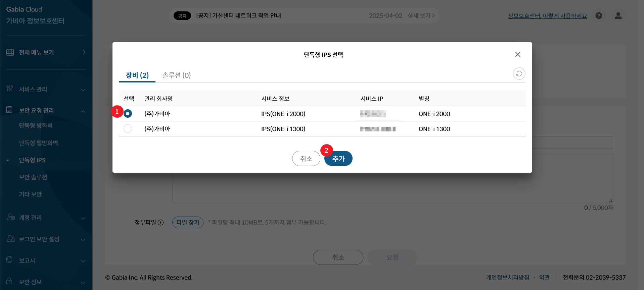644x290 pixels.
Task: Click the 첨부파일 info icon
Action: tap(160, 223)
